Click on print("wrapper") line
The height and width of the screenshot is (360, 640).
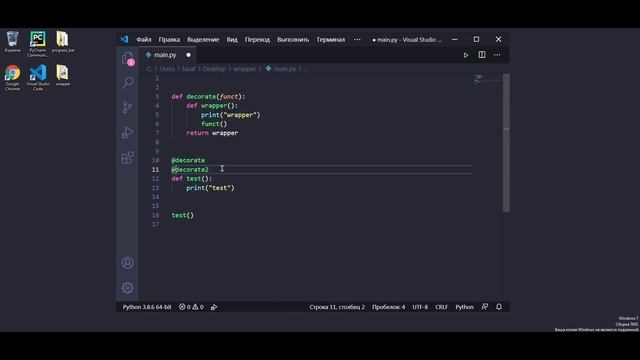(230, 115)
